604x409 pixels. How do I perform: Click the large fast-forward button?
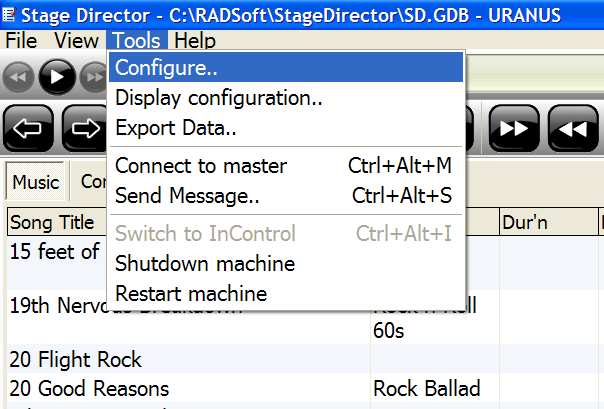click(x=514, y=128)
